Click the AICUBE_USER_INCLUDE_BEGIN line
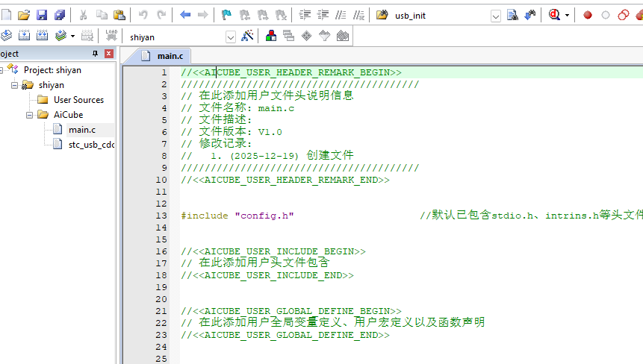Image resolution: width=643 pixels, height=364 pixels. click(273, 251)
